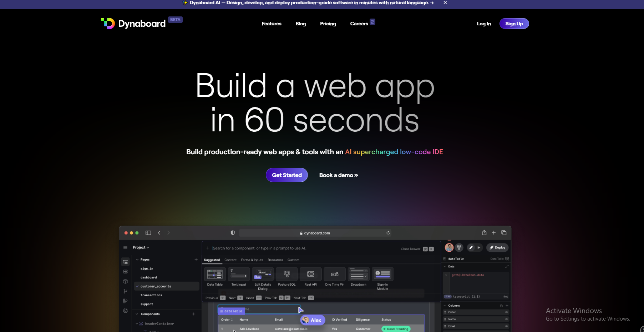Click the tab overview icon in the demo browser

coord(504,233)
